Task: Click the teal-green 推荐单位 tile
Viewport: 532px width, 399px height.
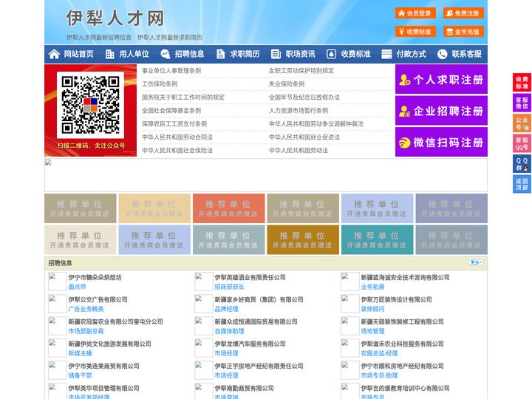Action: pyautogui.click(x=378, y=240)
